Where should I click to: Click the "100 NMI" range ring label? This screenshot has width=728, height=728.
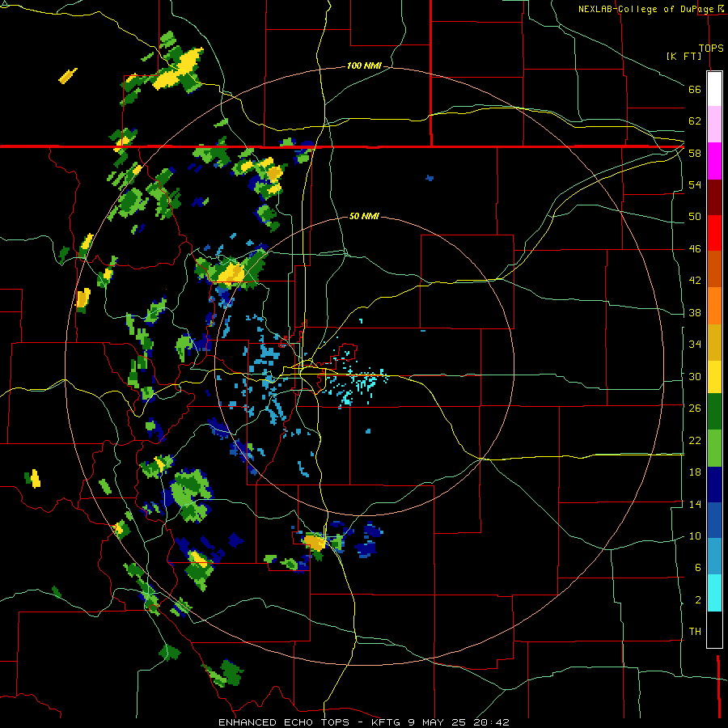364,66
